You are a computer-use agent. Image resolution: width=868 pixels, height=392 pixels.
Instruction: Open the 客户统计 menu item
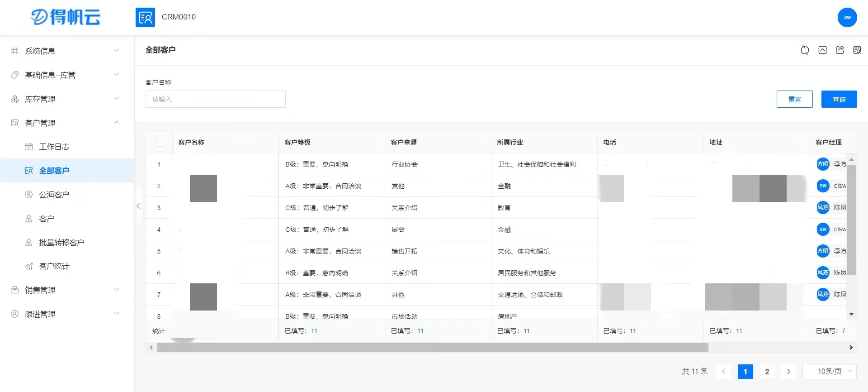coord(67,267)
